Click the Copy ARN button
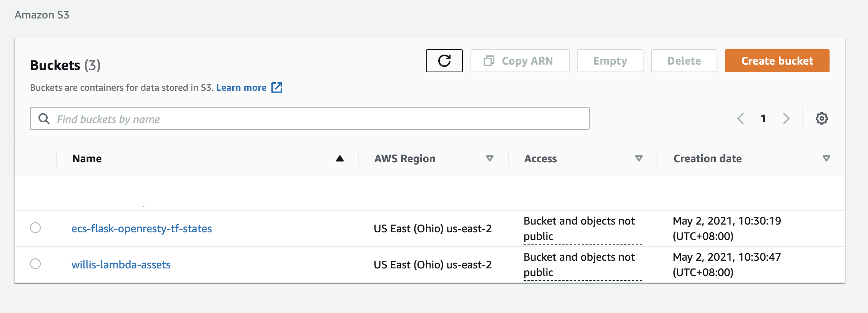868x313 pixels. pyautogui.click(x=520, y=61)
